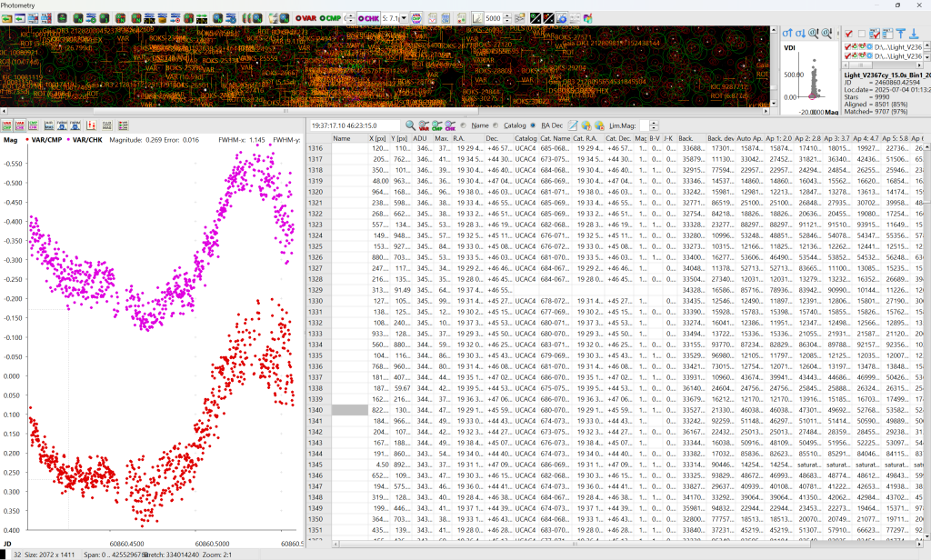This screenshot has width=931, height=560.
Task: Click the file list scroll-down arrow
Action: point(926,56)
